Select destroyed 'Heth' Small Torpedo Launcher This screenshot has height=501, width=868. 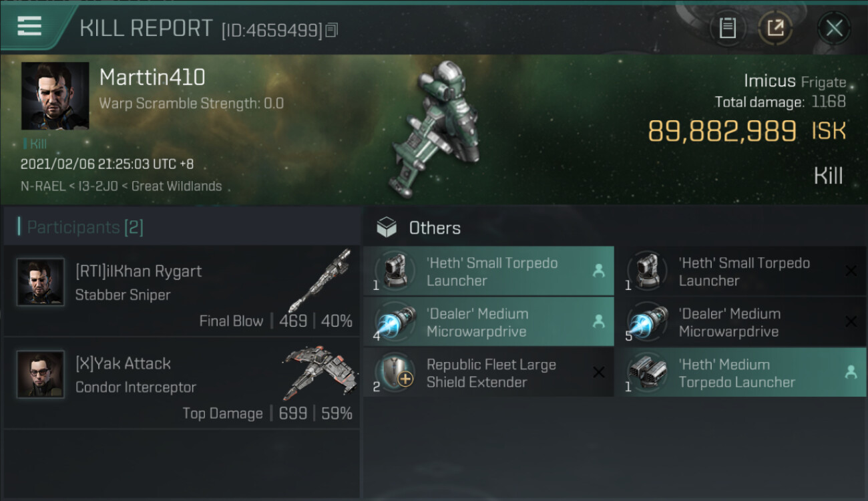pyautogui.click(x=741, y=271)
